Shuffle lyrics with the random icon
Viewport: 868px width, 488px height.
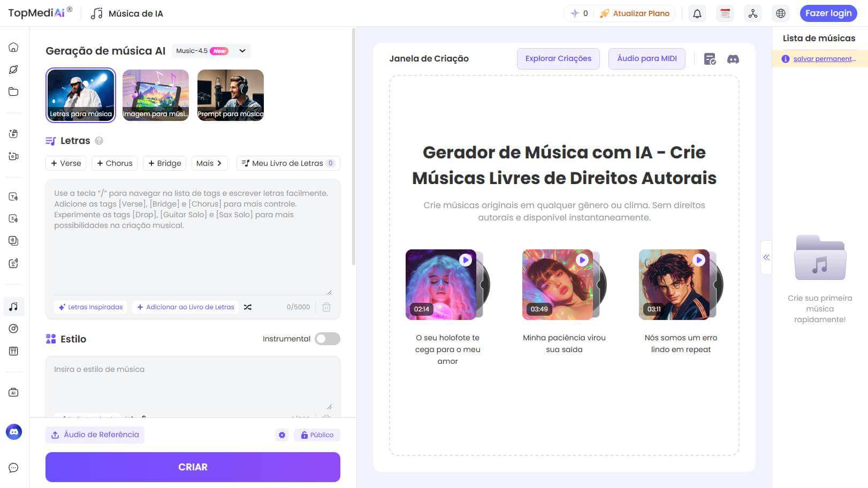247,307
